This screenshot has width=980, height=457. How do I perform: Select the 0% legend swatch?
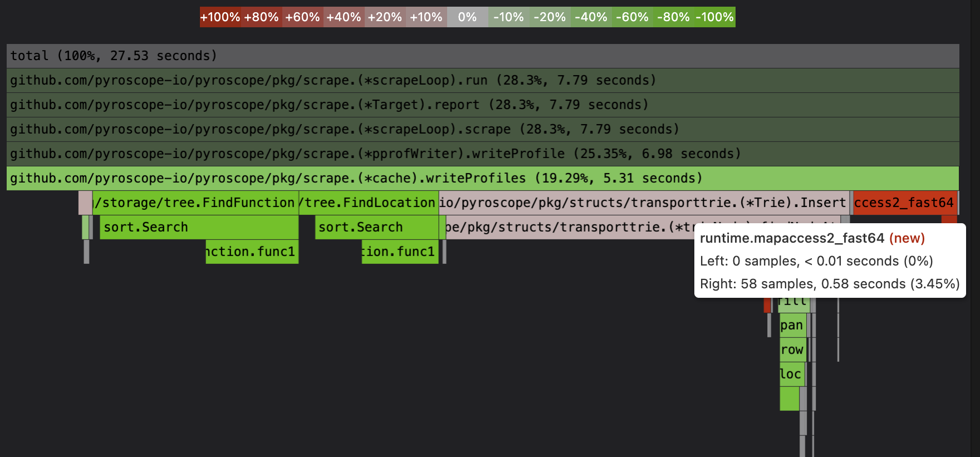(x=467, y=17)
